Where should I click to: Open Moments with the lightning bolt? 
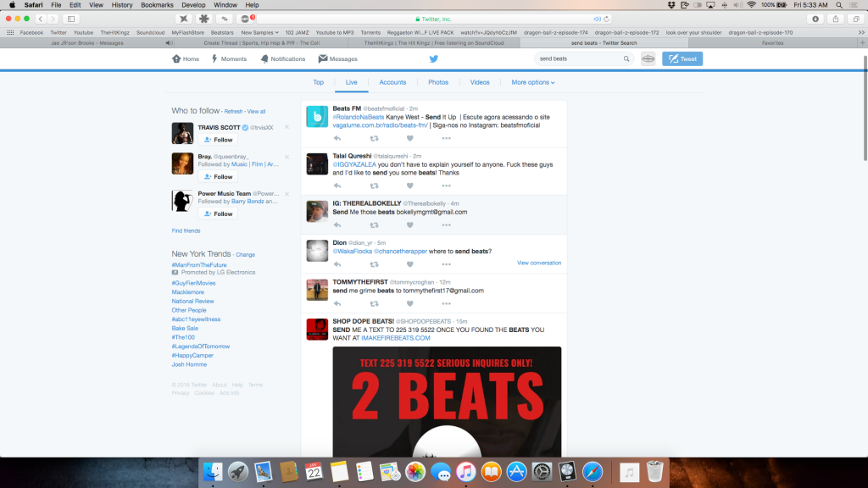229,58
